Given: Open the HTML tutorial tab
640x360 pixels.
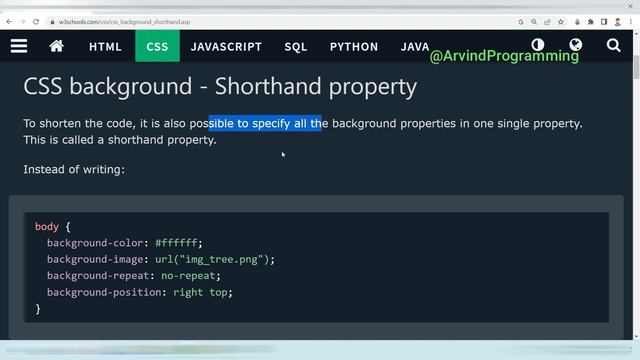Looking at the screenshot, I should coord(105,47).
